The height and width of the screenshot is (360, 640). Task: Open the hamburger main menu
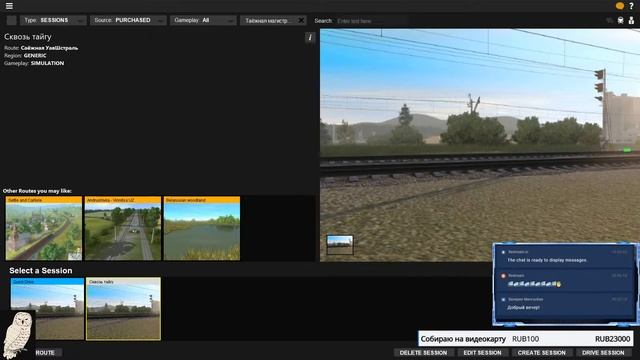pos(9,6)
